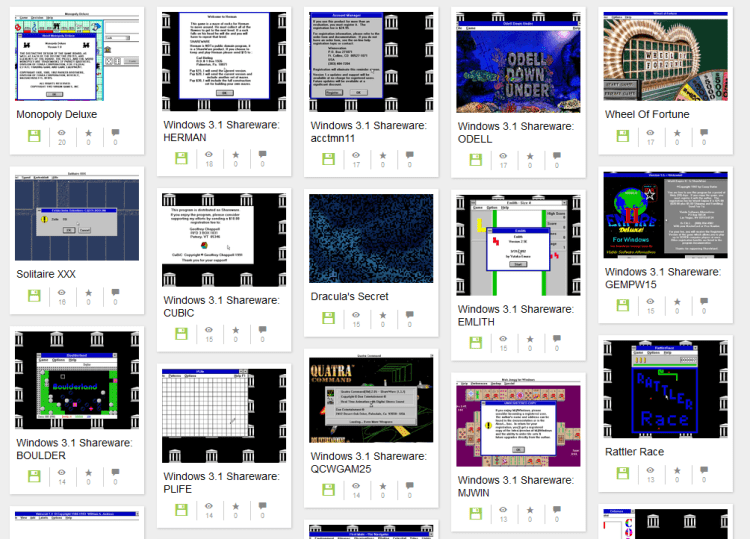The image size is (750, 539).
Task: Open the comments icon under ODELL
Action: 557,156
